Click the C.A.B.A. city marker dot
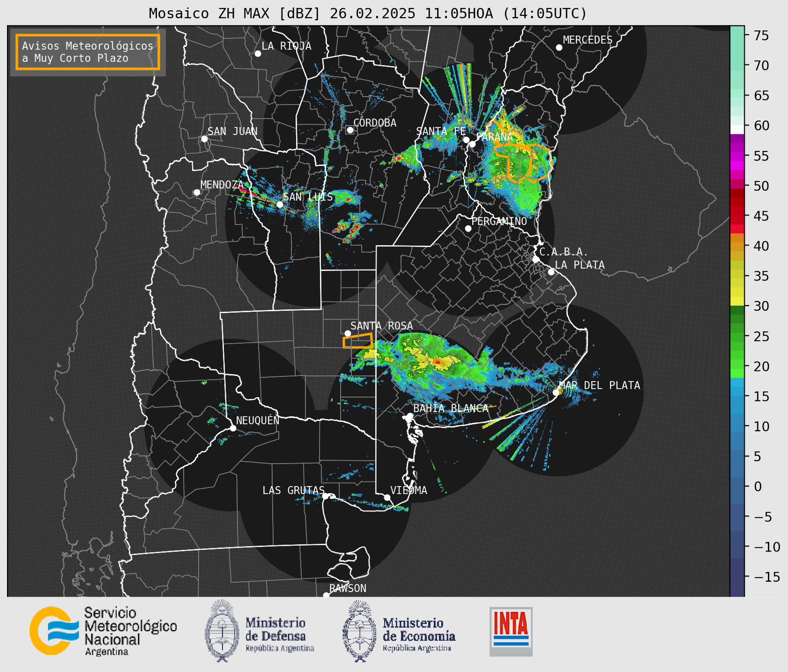This screenshot has width=788, height=672. click(536, 259)
